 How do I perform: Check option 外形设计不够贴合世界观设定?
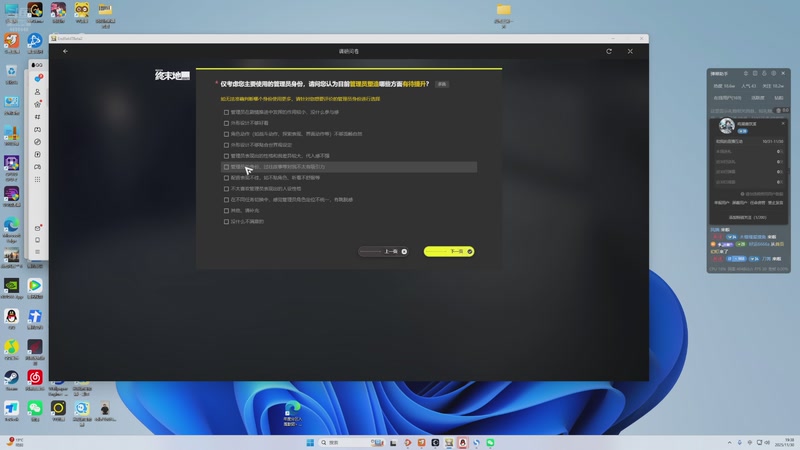tap(226, 145)
